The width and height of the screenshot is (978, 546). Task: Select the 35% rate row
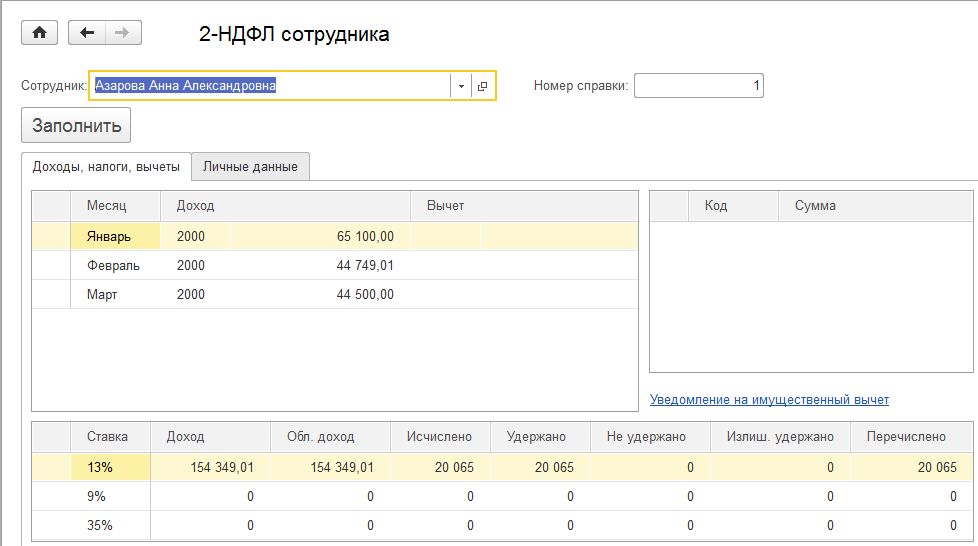(x=100, y=525)
